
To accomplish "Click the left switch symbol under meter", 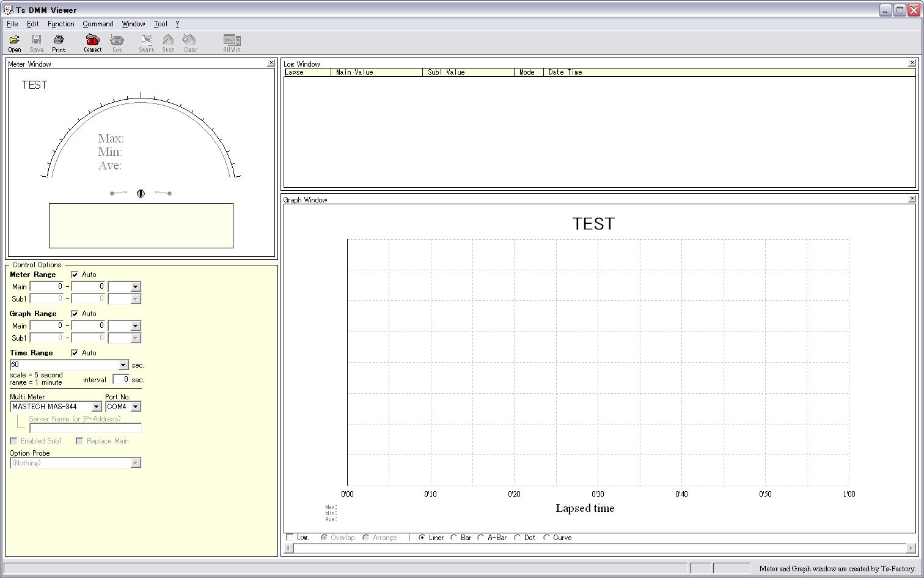I will [119, 193].
